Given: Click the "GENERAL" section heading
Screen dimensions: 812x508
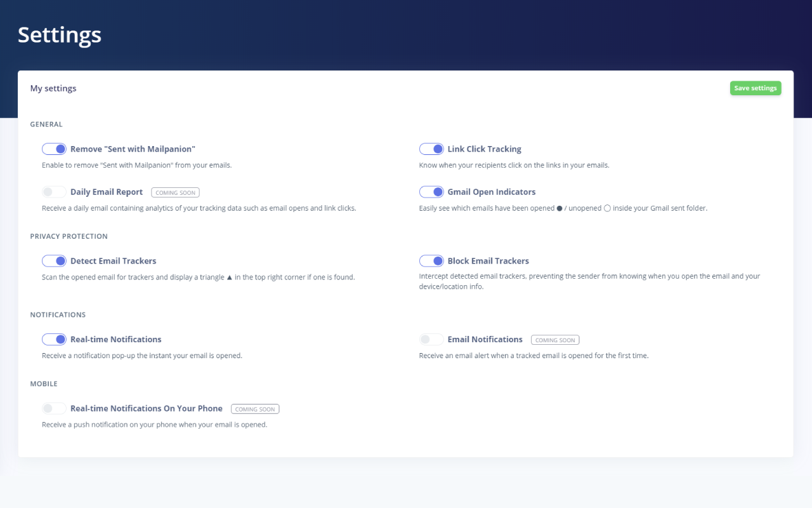Looking at the screenshot, I should pyautogui.click(x=46, y=124).
